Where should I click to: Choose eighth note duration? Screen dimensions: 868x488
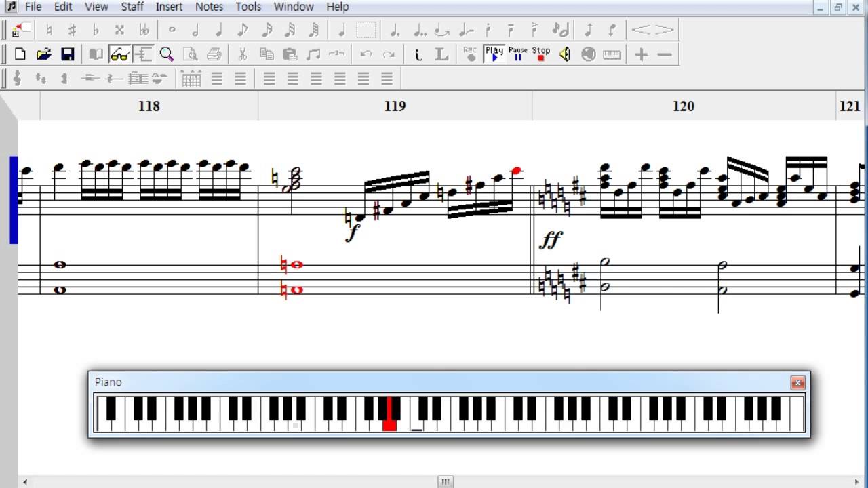(243, 30)
